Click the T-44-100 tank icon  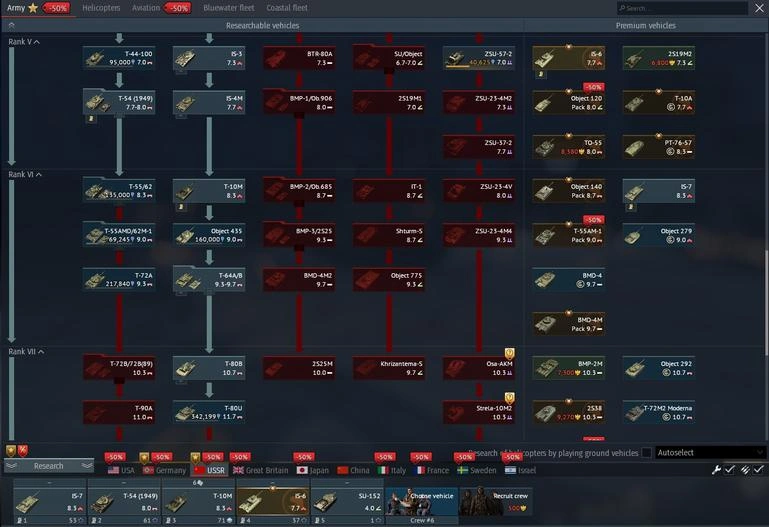point(94,59)
